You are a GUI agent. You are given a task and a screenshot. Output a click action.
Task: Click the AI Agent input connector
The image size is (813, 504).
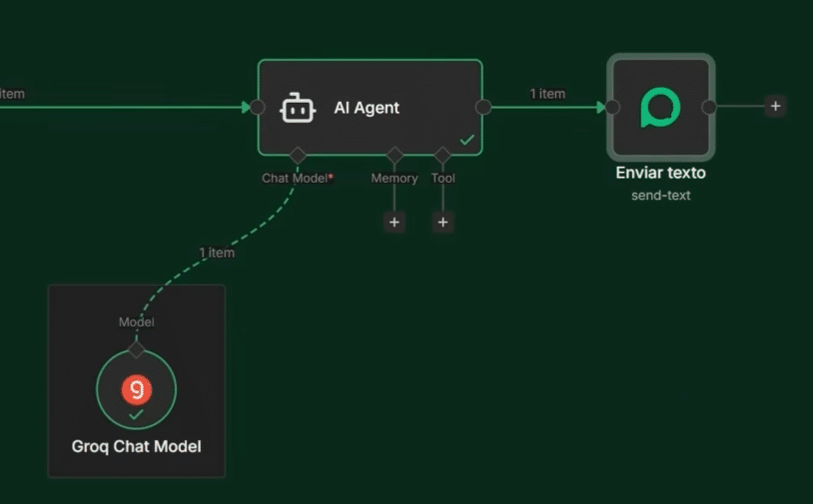coord(258,107)
